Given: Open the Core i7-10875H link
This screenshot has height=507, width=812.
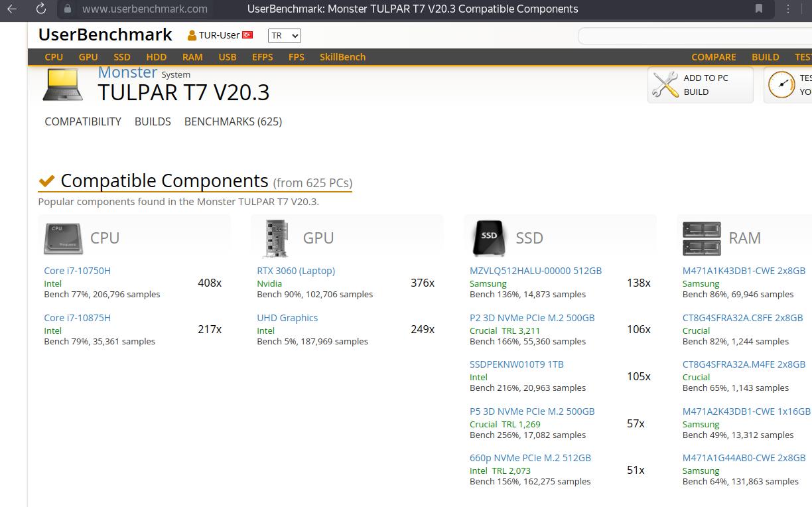Looking at the screenshot, I should [77, 318].
